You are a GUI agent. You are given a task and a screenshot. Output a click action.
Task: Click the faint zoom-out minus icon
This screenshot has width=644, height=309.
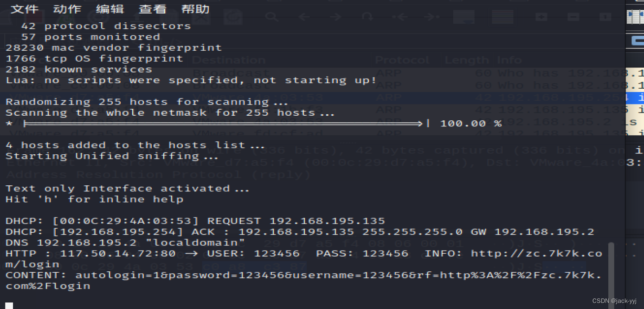coord(573,17)
